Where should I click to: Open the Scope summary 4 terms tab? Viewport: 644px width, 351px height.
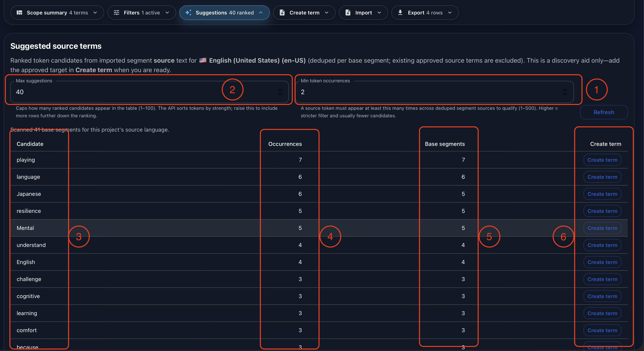tap(57, 12)
